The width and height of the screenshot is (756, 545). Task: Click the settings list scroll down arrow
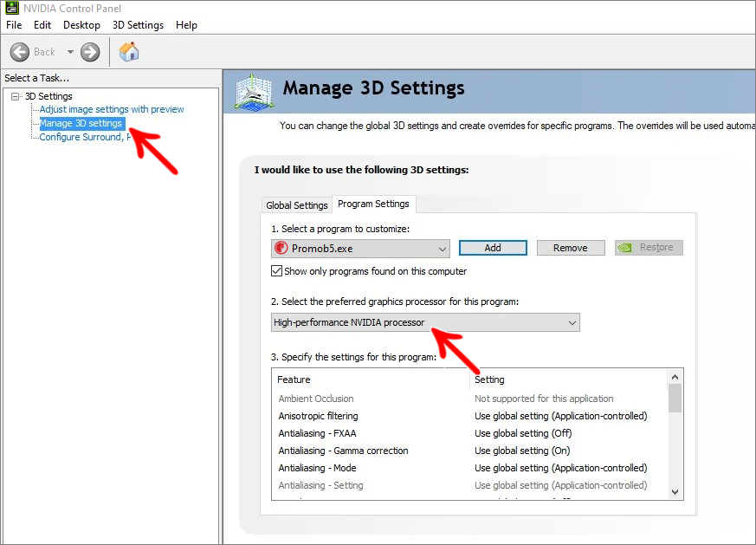click(x=675, y=492)
